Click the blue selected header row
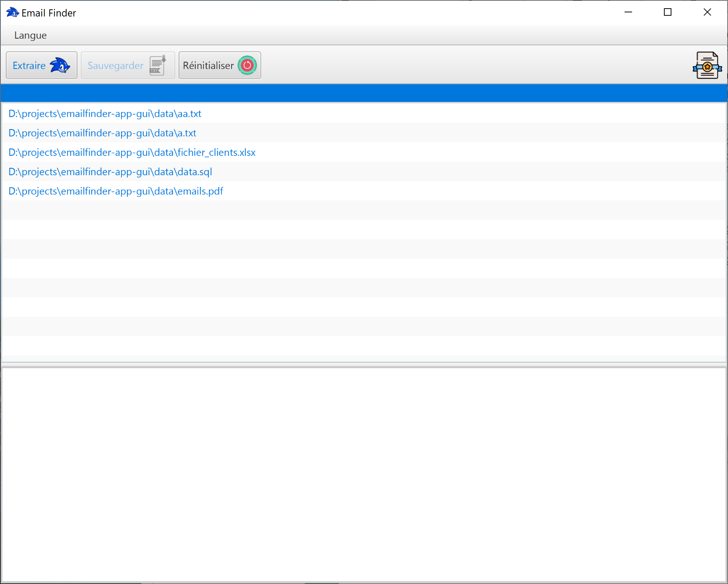This screenshot has height=584, width=728. [363, 93]
